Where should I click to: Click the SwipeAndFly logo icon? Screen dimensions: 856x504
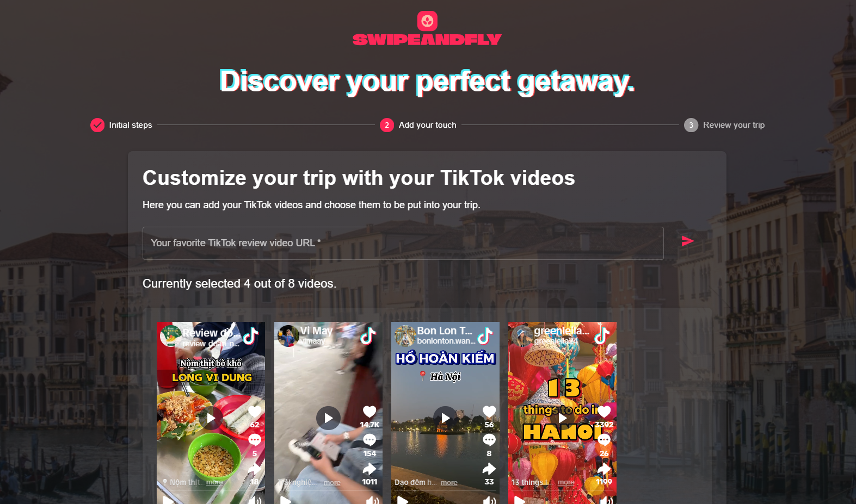tap(427, 21)
